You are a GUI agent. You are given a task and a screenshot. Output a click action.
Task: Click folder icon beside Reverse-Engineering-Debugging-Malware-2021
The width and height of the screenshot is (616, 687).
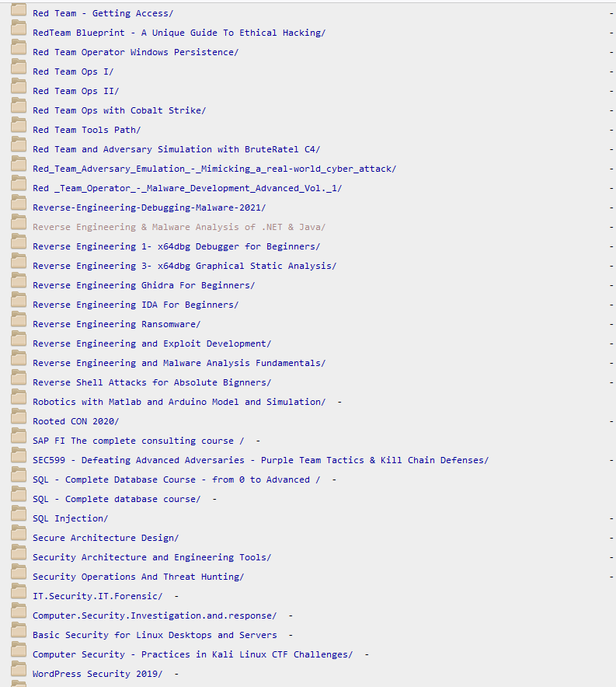click(19, 203)
